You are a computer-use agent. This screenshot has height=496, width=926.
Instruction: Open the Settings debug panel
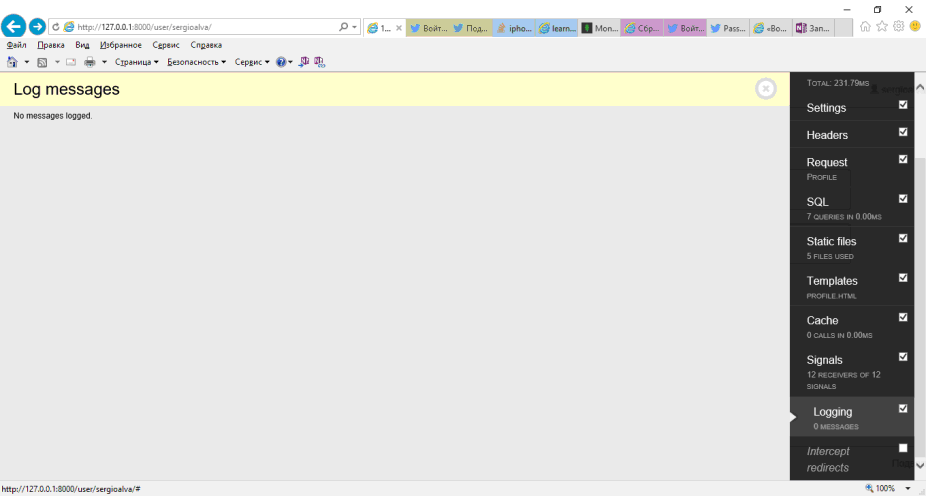(826, 108)
